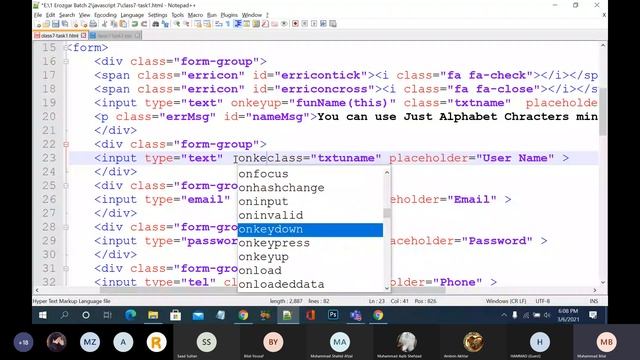Click the editor scroll-down arrow
Screen dimensions: 640x360
tap(603, 282)
